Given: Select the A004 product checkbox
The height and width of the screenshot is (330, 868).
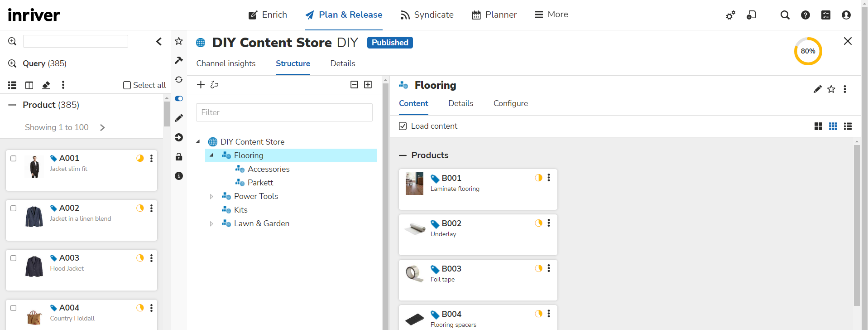Looking at the screenshot, I should 14,308.
